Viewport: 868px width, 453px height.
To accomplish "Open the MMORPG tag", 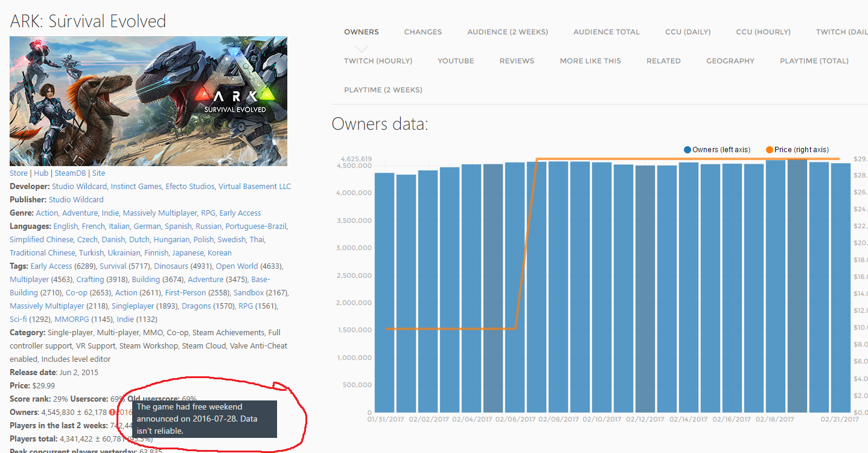I will pyautogui.click(x=71, y=320).
